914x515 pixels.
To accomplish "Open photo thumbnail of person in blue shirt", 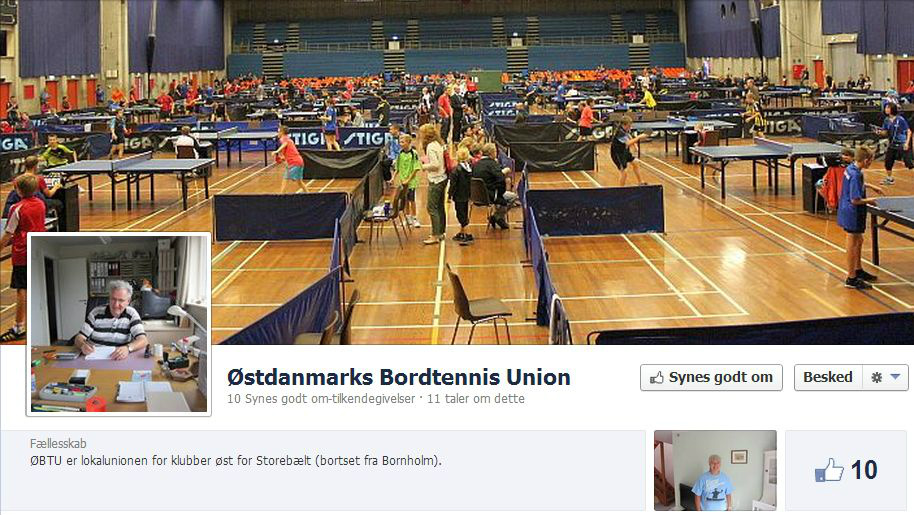I will (715, 471).
